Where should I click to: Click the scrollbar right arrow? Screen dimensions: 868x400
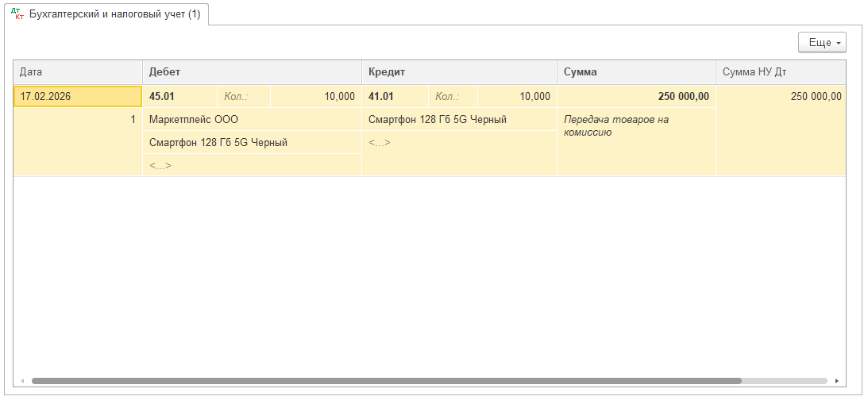[836, 381]
